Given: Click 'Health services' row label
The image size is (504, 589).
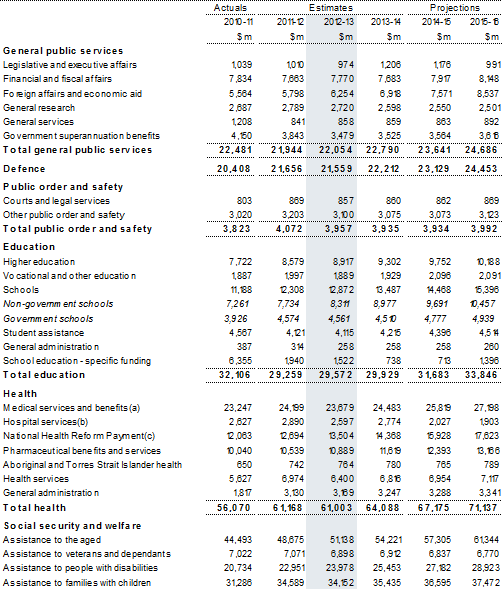Looking at the screenshot, I should click(36, 479).
